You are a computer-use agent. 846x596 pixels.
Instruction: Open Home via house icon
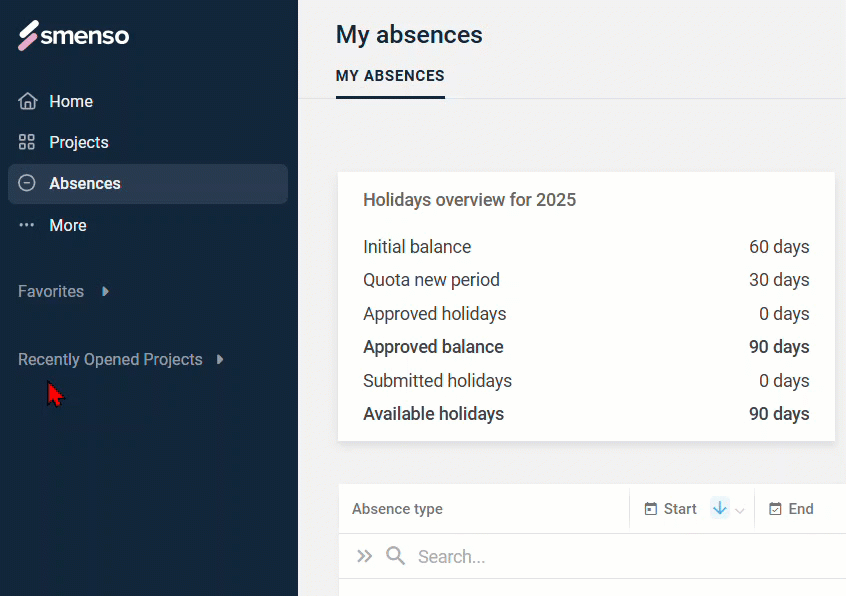pos(28,101)
